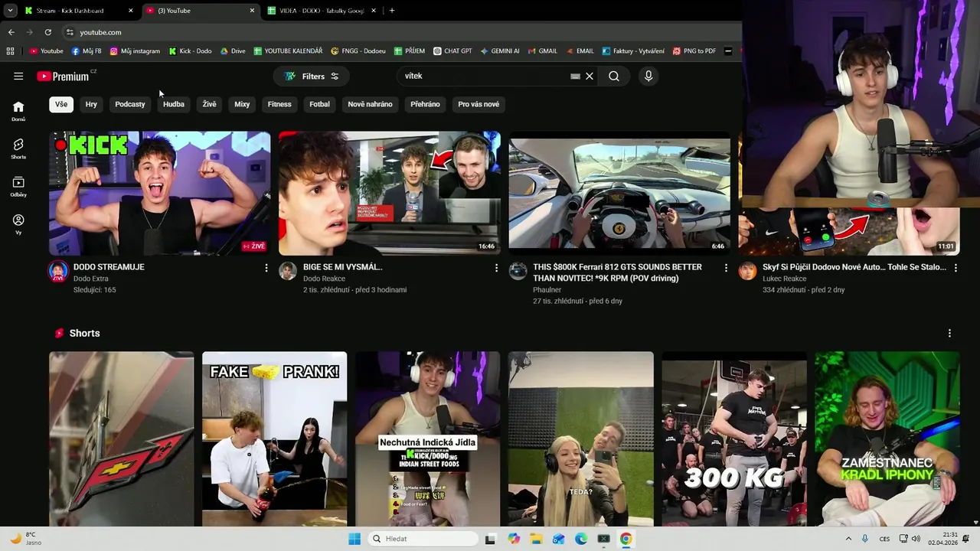Reload the page with refresh icon
The image size is (980, 551).
pos(47,32)
